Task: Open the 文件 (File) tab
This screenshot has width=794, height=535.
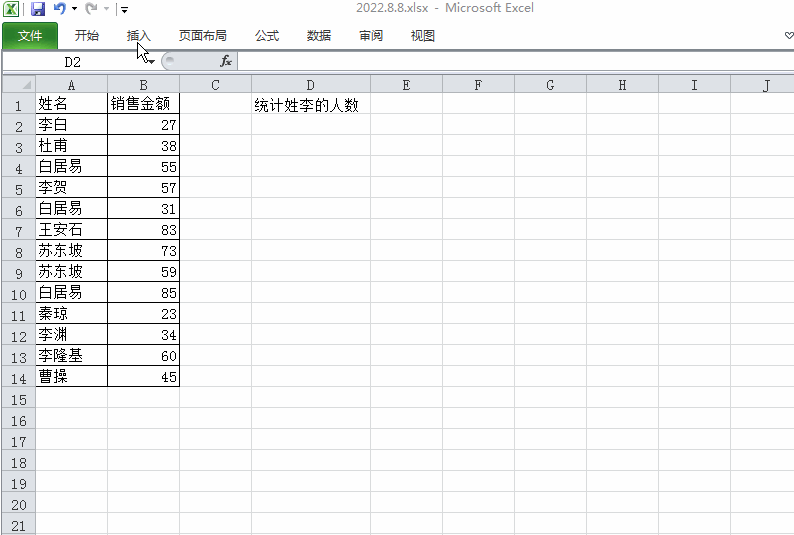Action: 30,35
